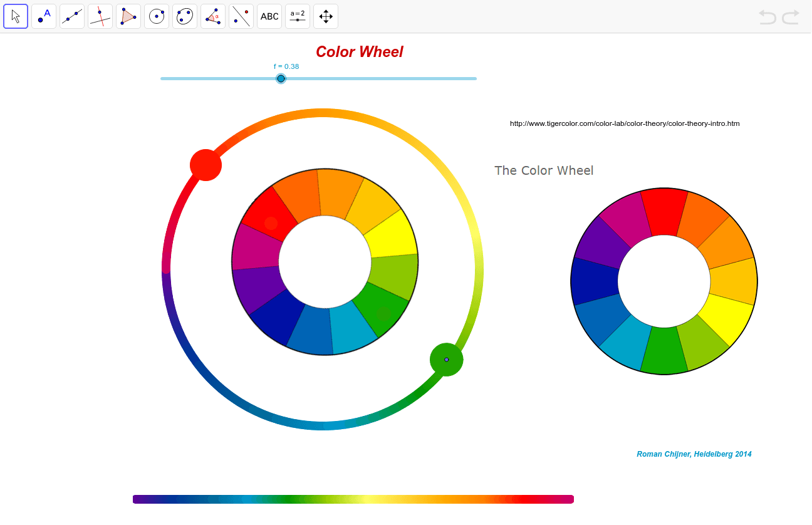Click the red point on the outer ring

point(206,164)
